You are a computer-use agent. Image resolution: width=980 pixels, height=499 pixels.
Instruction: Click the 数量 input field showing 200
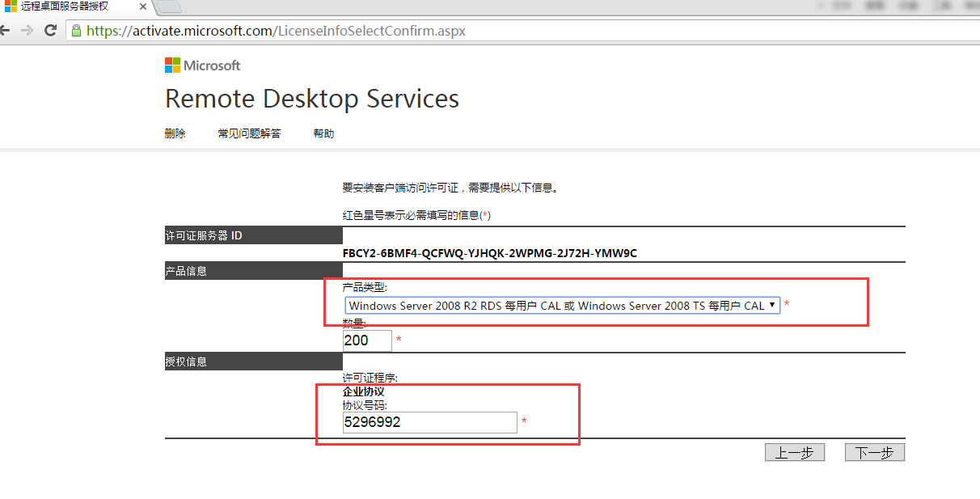pos(367,340)
